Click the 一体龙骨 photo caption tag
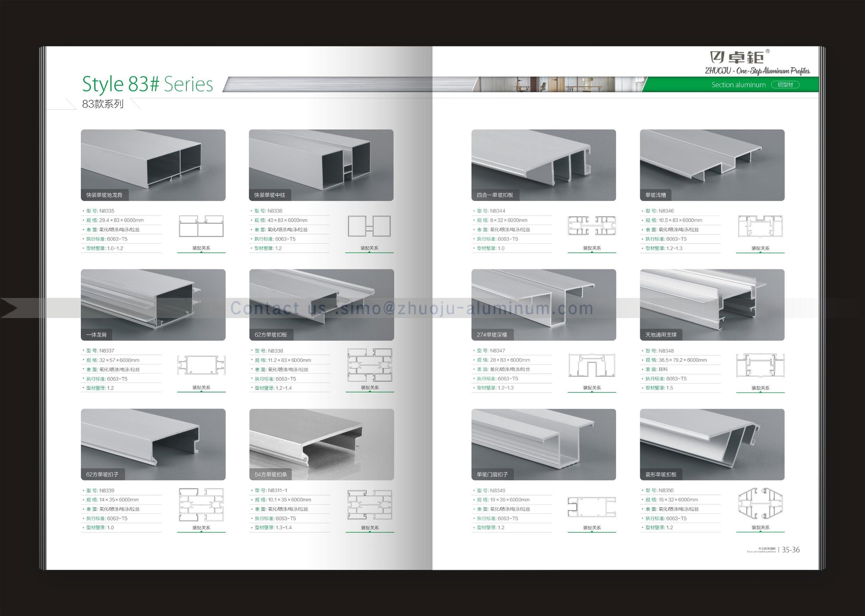 click(x=96, y=335)
